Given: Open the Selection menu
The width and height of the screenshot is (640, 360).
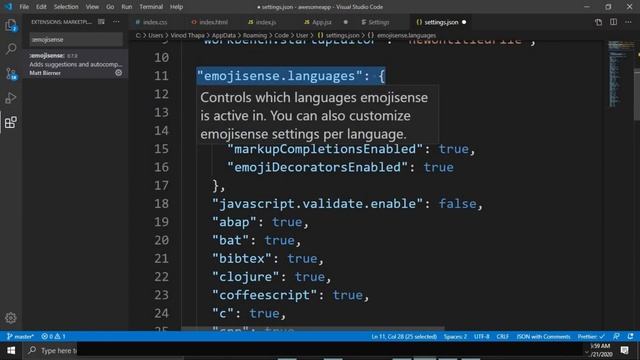Looking at the screenshot, I should 66,7.
